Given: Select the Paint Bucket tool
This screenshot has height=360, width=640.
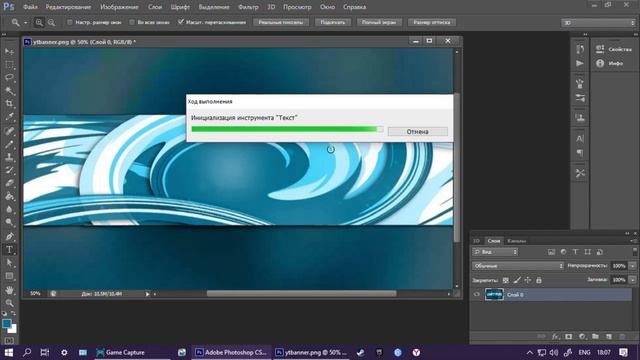Looking at the screenshot, I should coord(9,196).
